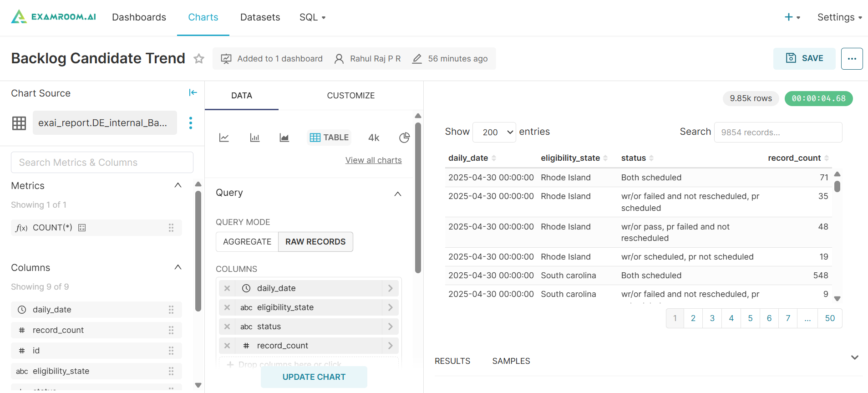Click the Update Chart button

point(314,377)
